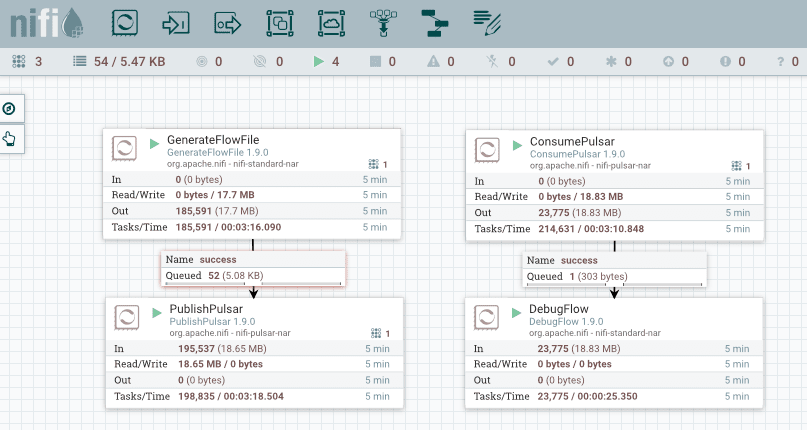Click the sync failure exclamation icon
The image size is (807, 430).
(x=725, y=62)
